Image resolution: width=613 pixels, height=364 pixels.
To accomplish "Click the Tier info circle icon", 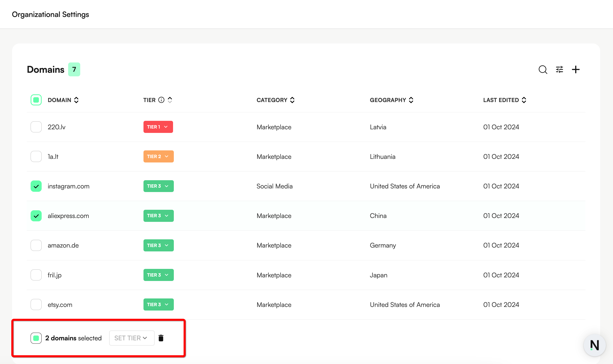I will pos(161,100).
